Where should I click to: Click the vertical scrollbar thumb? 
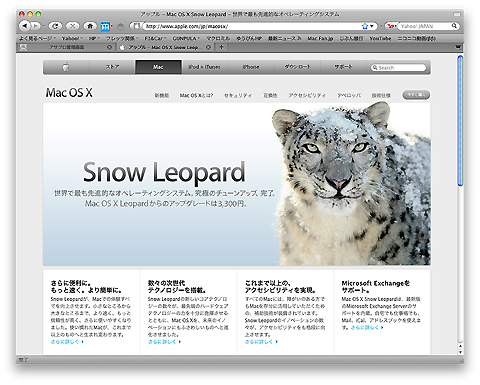[x=460, y=121]
